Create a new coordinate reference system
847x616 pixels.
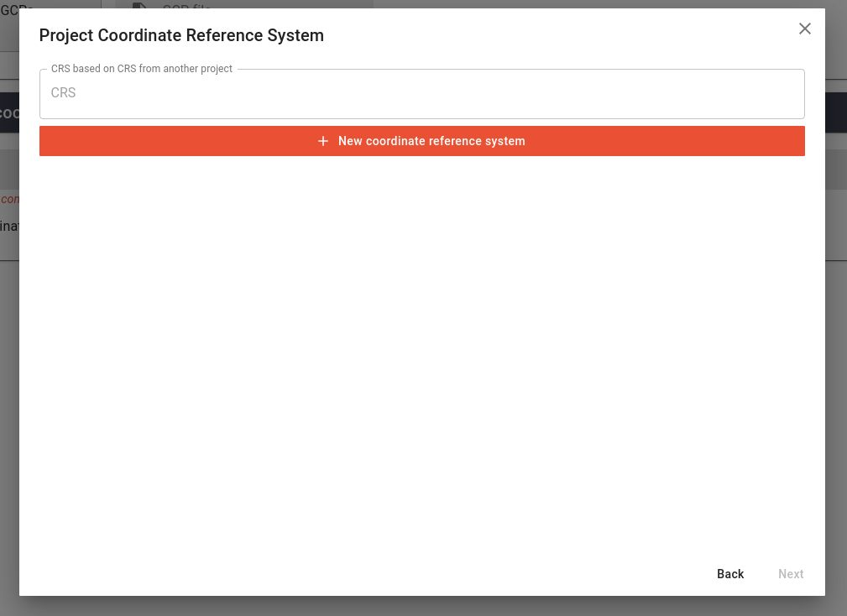pyautogui.click(x=422, y=141)
